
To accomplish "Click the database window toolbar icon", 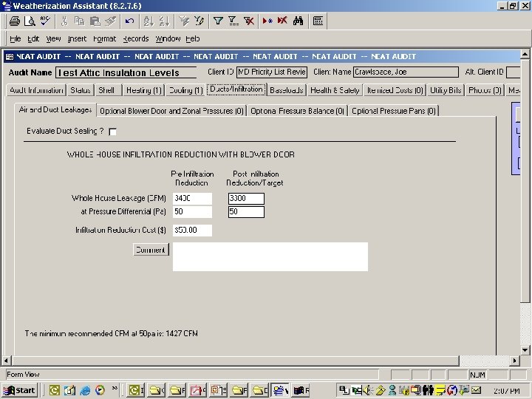I will pyautogui.click(x=318, y=21).
